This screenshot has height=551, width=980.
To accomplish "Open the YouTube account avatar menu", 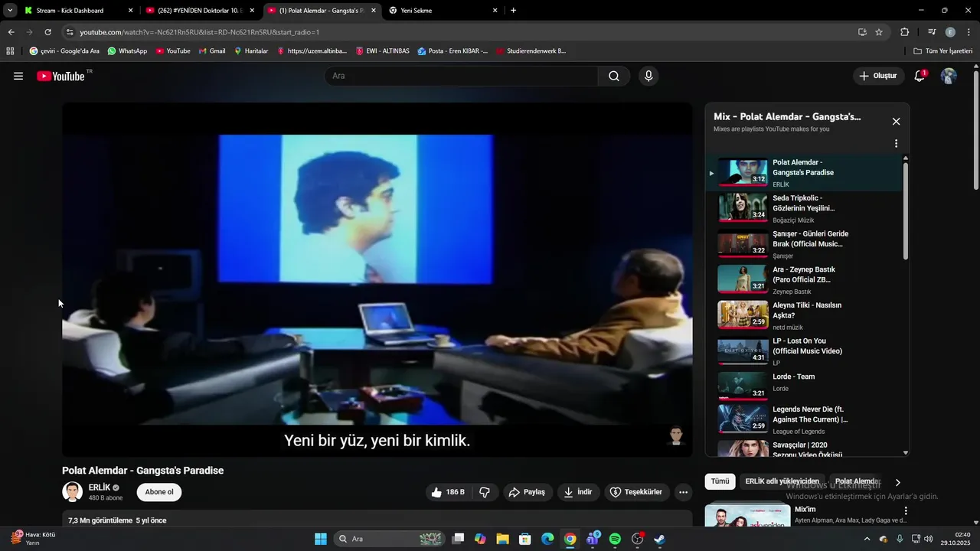I will coord(949,76).
